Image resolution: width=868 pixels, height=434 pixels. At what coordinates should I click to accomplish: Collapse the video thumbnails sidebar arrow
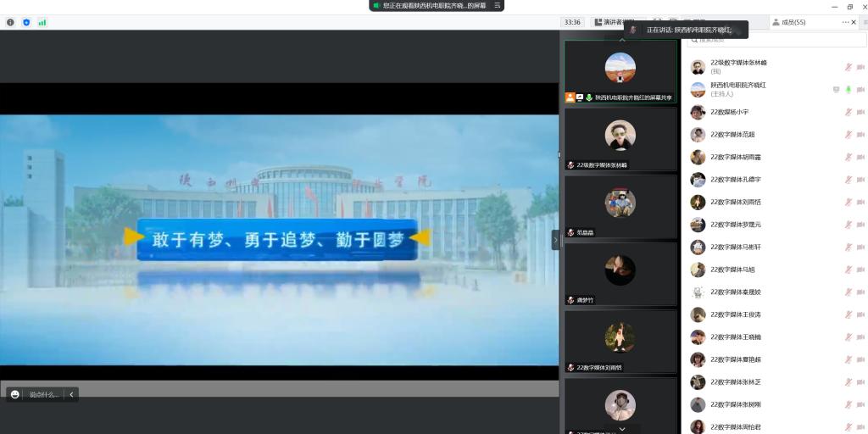[x=556, y=240]
